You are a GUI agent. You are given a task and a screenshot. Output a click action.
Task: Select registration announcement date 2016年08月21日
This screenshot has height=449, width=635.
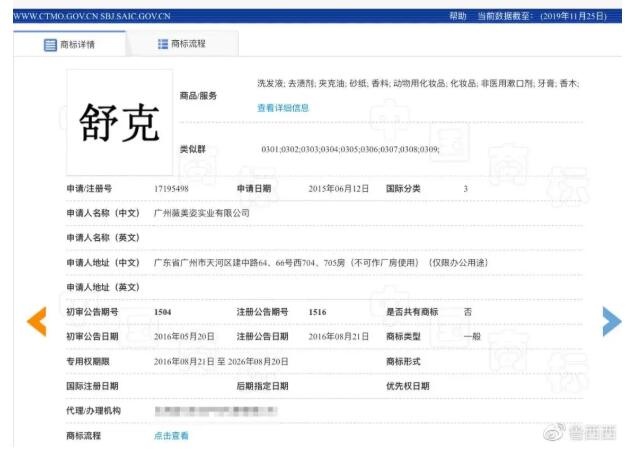coord(339,336)
